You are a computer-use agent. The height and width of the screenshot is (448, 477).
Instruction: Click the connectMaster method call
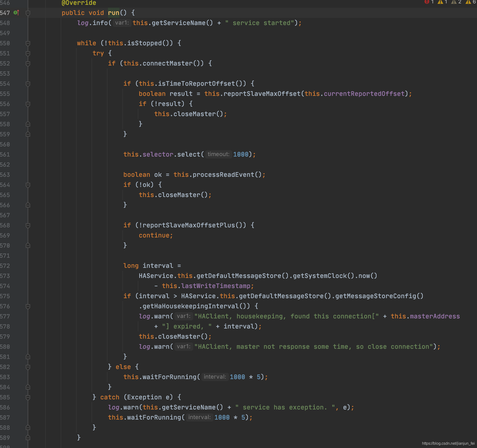pos(167,63)
